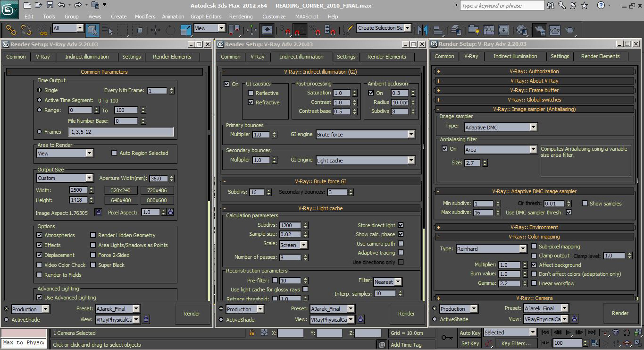Choose the Rectangular Selection Region tool
The width and height of the screenshot is (644, 350).
pos(123,30)
